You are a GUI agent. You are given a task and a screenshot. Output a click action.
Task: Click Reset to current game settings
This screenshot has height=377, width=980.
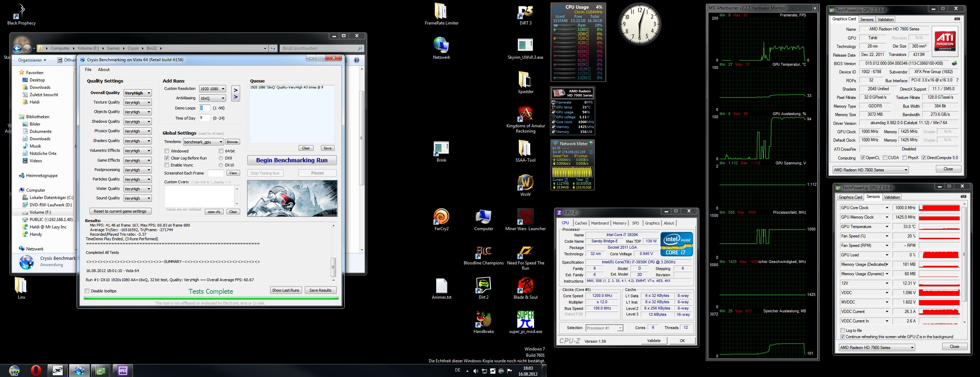tap(120, 211)
